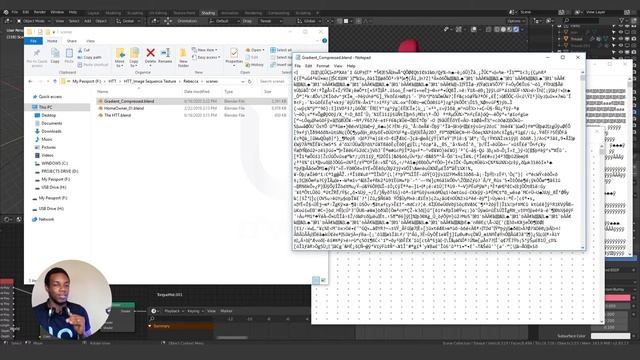Click the Date modified column header
Screen dimensions: 640x360
[x=197, y=92]
